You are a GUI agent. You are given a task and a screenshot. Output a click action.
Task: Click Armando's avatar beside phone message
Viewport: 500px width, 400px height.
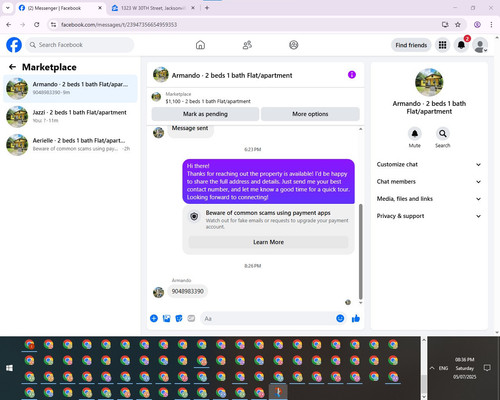(x=158, y=292)
